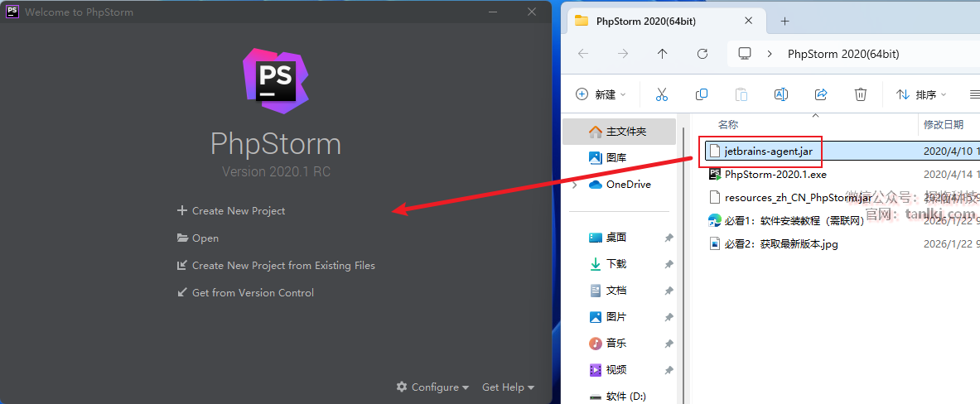Select jetbrains-agent.jar file
The height and width of the screenshot is (404, 980).
pyautogui.click(x=769, y=151)
